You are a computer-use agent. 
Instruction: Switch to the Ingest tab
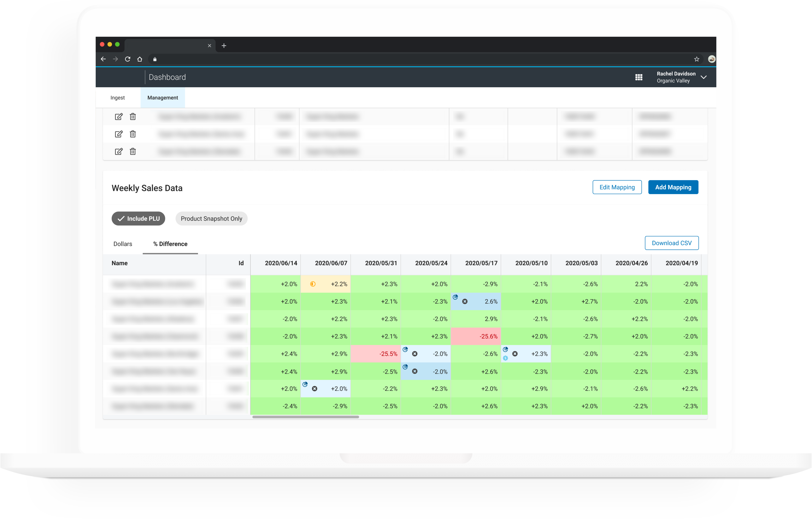point(118,98)
